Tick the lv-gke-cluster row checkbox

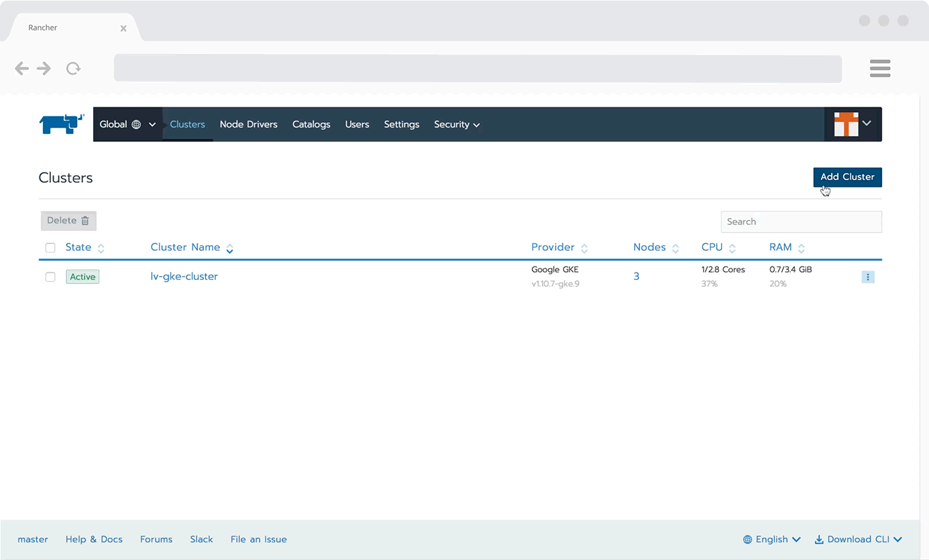pos(50,277)
